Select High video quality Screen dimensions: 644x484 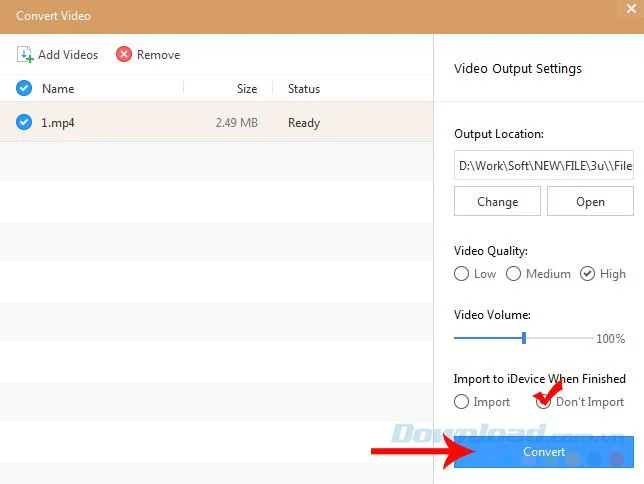[x=587, y=274]
